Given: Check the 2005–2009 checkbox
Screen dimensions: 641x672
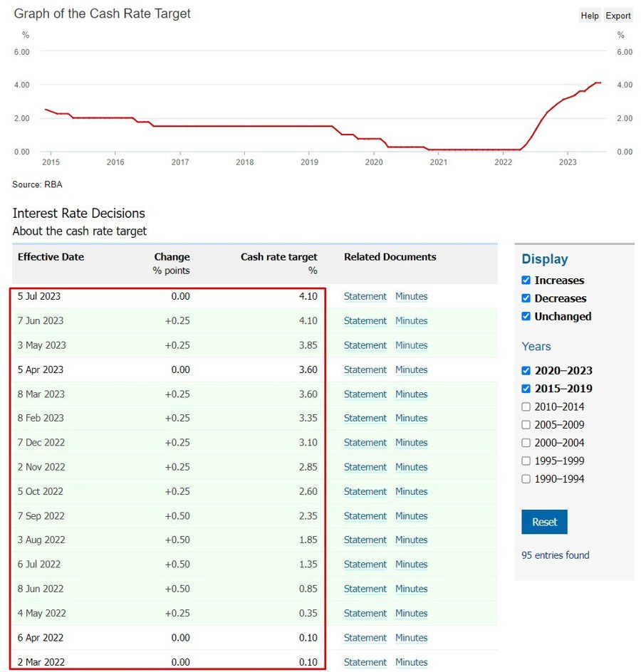Looking at the screenshot, I should coord(526,425).
